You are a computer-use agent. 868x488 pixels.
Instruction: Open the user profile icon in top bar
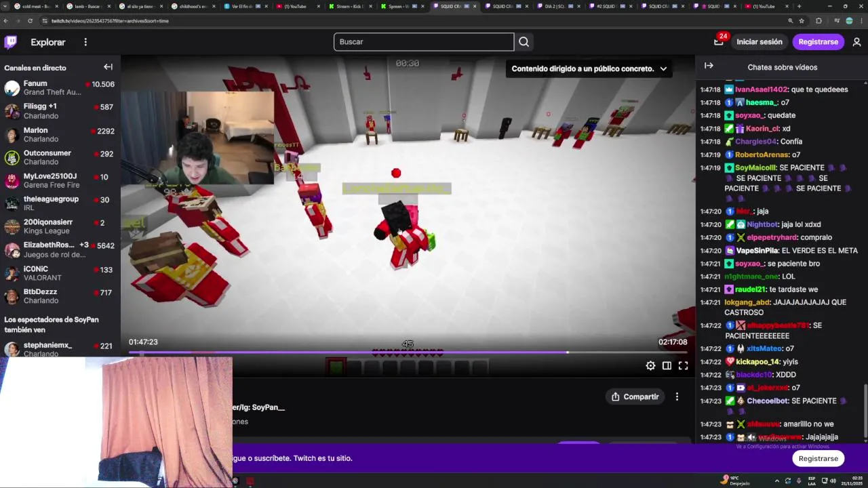coord(856,42)
